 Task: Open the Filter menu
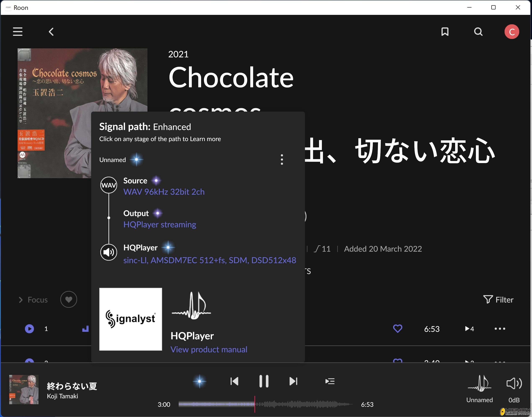point(498,300)
